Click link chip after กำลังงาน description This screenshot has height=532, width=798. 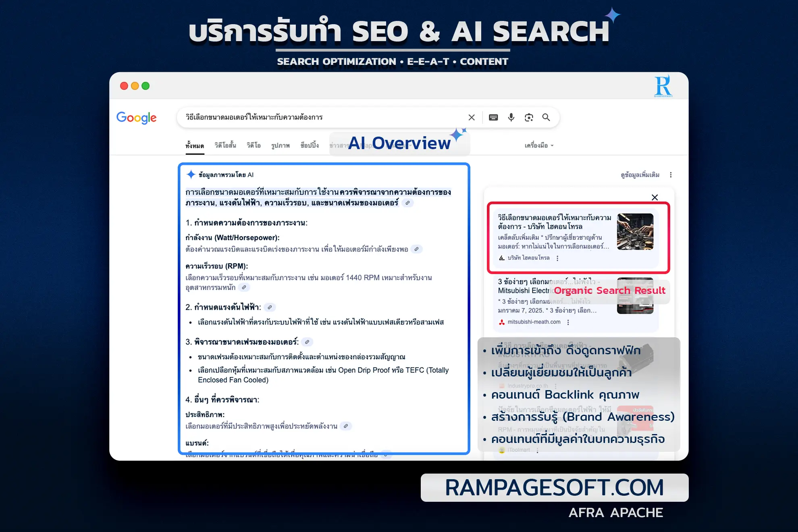(x=417, y=249)
